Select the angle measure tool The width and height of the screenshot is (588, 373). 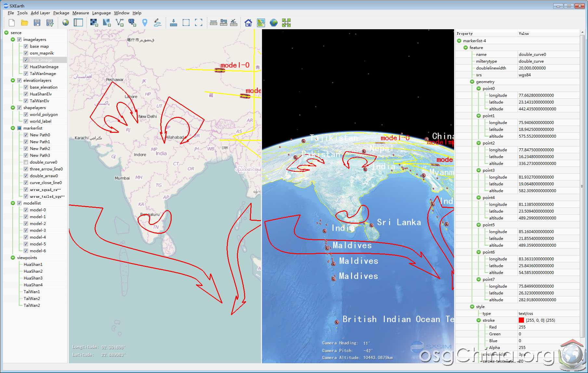tap(234, 22)
